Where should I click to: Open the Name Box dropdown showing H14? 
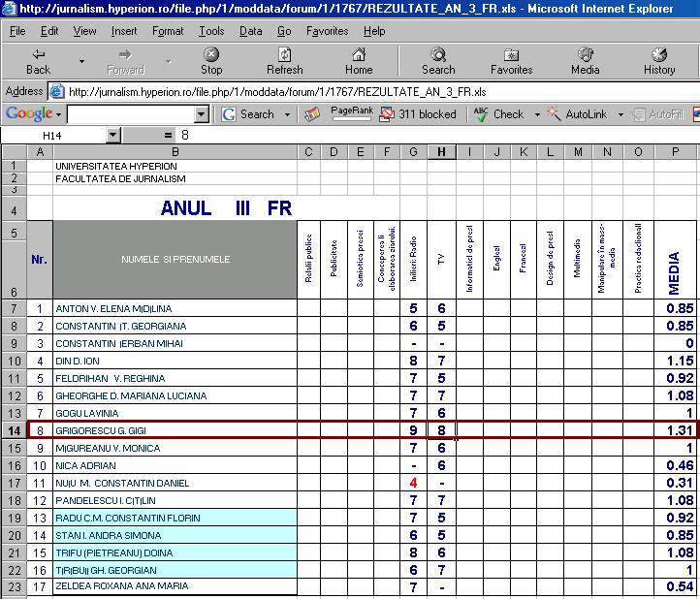[x=113, y=136]
